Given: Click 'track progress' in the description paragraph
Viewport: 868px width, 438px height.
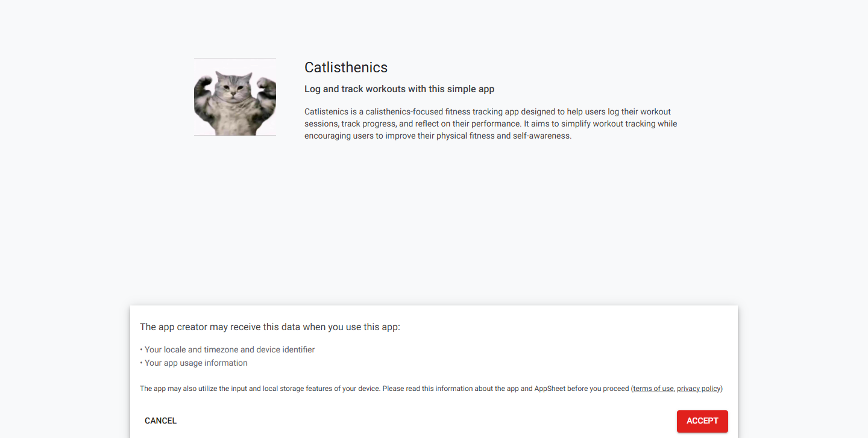Looking at the screenshot, I should [x=368, y=124].
